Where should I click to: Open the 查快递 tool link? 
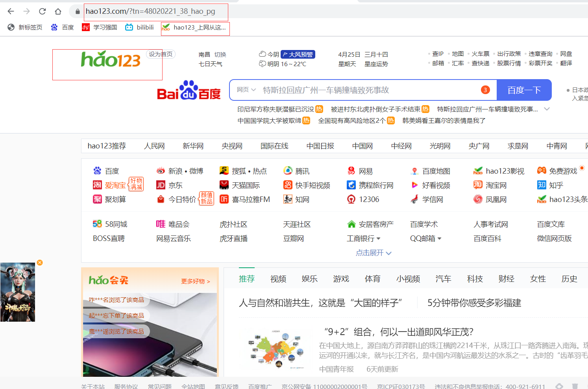click(481, 63)
